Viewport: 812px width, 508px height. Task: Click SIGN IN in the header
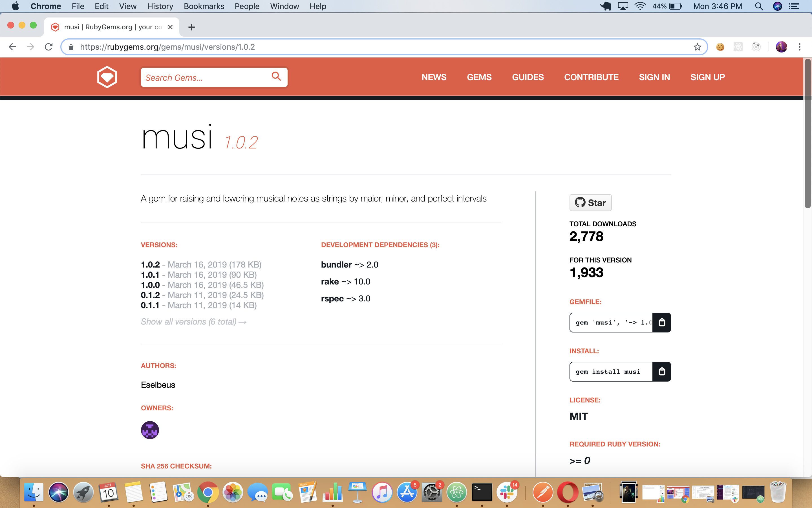pos(654,77)
